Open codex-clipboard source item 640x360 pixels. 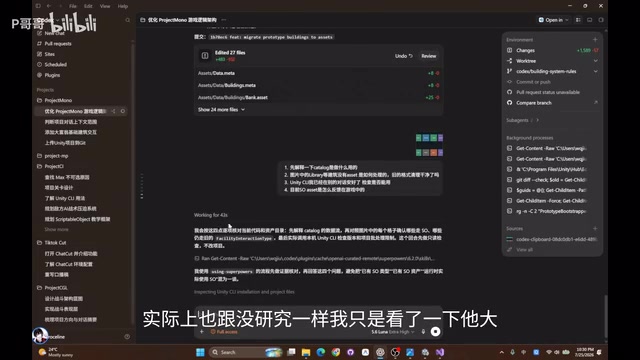tap(552, 239)
